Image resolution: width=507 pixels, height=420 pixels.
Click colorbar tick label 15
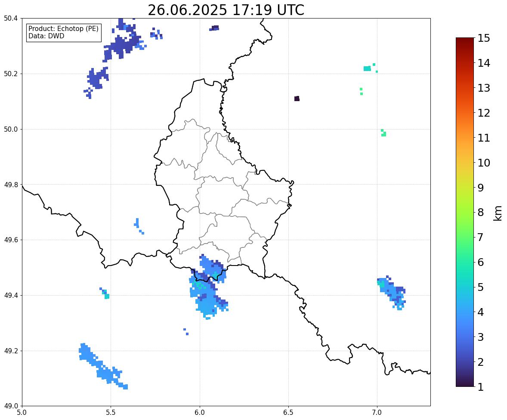coord(484,38)
